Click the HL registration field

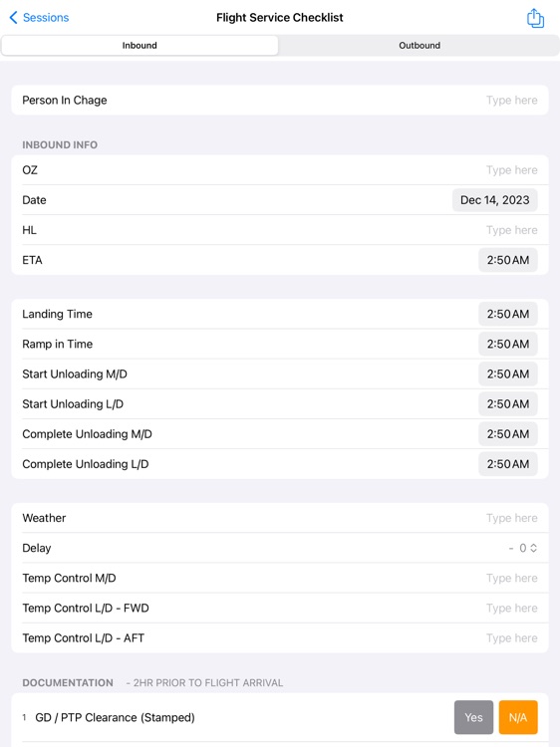(x=280, y=230)
